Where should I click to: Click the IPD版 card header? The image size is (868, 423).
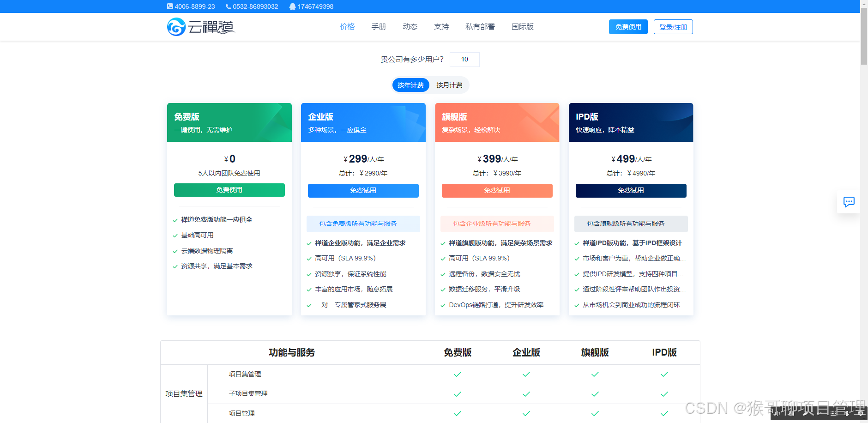631,122
